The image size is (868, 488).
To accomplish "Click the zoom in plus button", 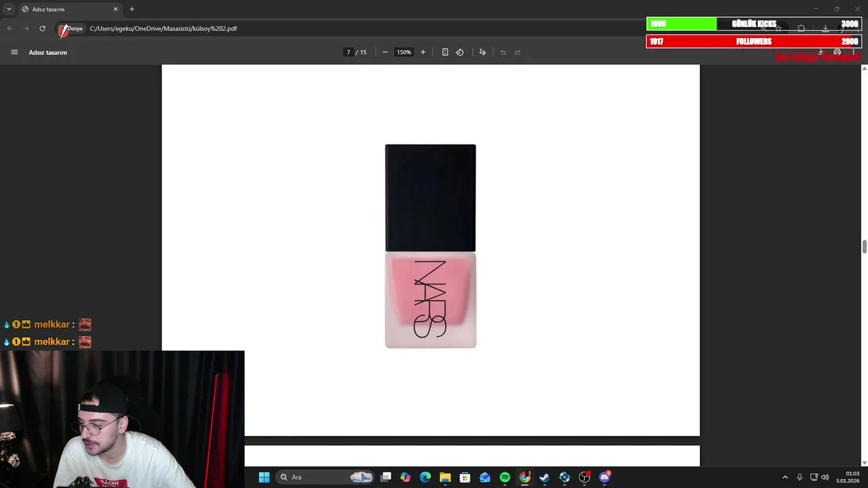I will [x=423, y=52].
